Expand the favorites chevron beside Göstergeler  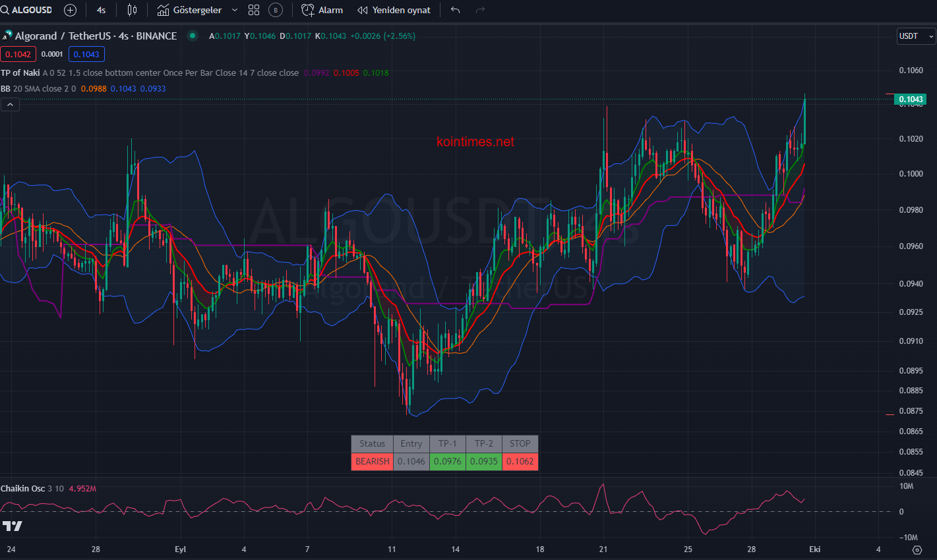click(x=235, y=10)
